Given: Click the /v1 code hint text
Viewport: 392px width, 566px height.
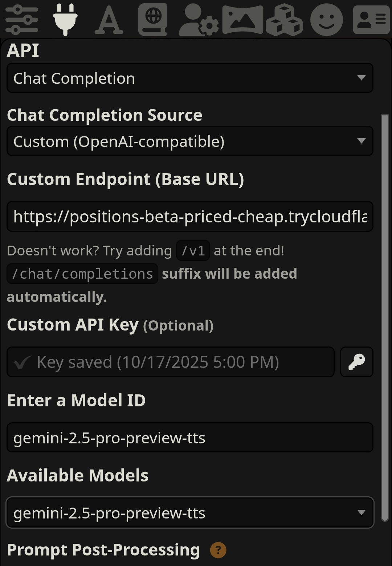Looking at the screenshot, I should 193,251.
